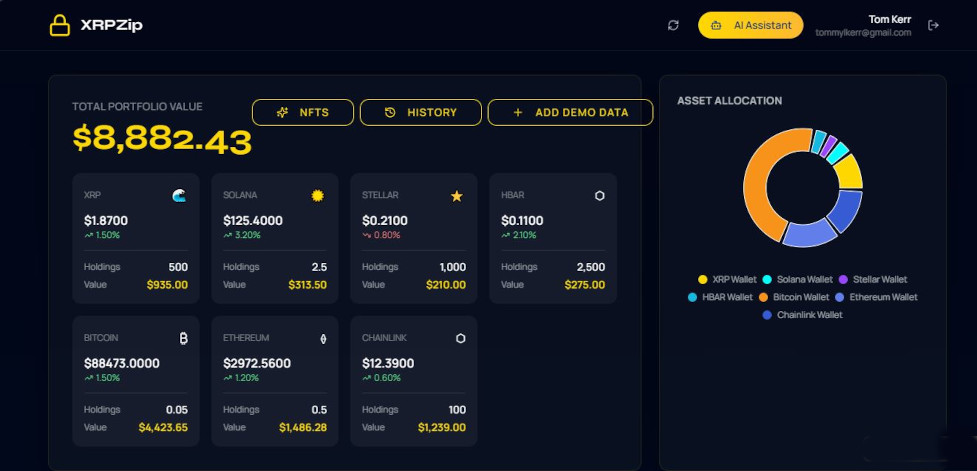
Task: Open the NFTS view
Action: click(303, 113)
